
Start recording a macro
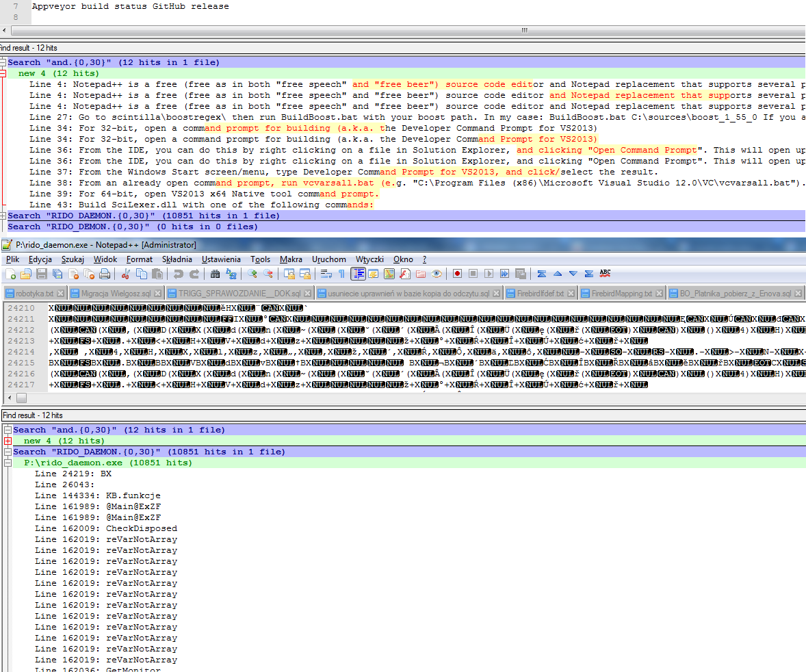coord(455,274)
